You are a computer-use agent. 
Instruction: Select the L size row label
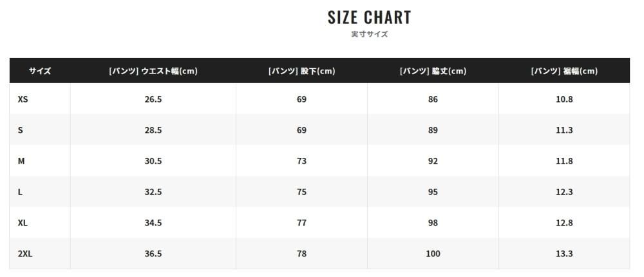[20, 192]
